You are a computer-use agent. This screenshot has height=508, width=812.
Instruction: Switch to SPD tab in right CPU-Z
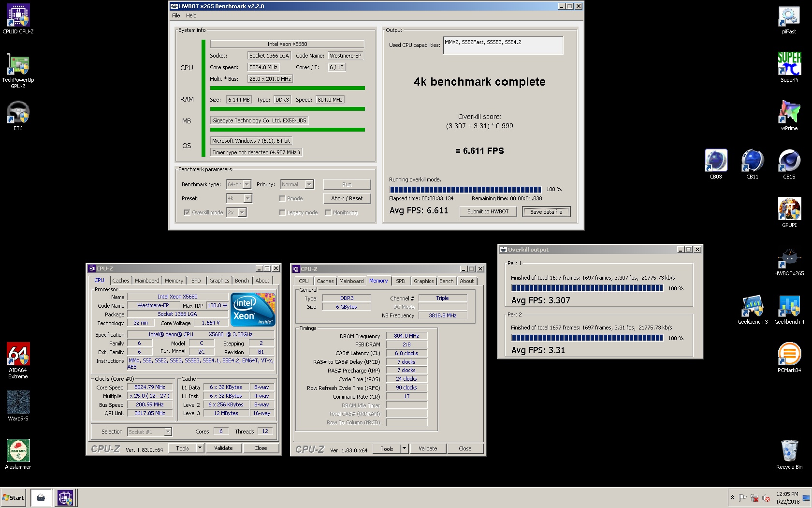401,281
